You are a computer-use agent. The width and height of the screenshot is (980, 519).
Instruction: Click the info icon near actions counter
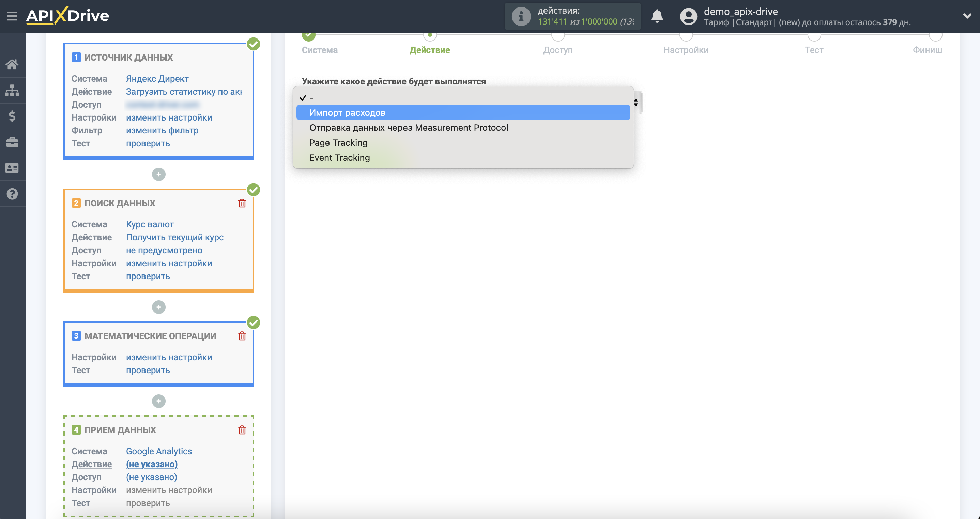coord(521,16)
